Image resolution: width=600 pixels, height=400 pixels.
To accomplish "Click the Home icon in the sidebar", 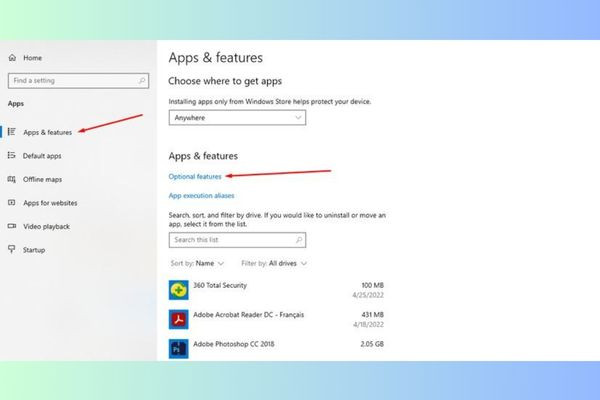I will 12,58.
